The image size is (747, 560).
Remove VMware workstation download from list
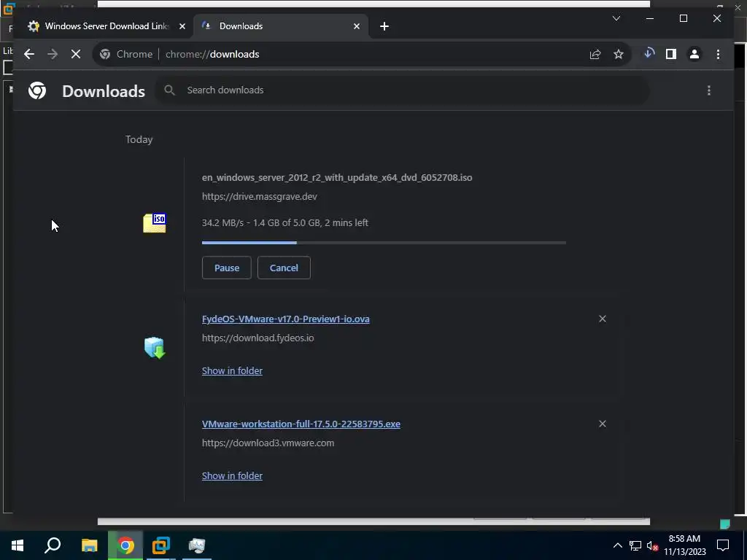(x=602, y=424)
